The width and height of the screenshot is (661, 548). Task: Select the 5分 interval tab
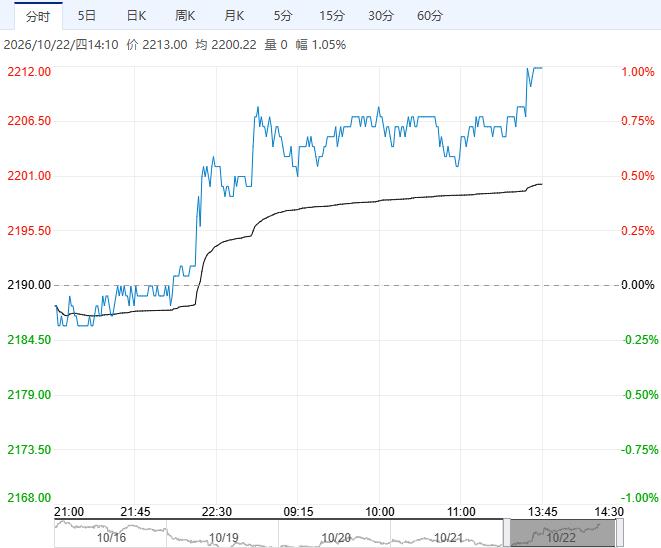(x=283, y=16)
